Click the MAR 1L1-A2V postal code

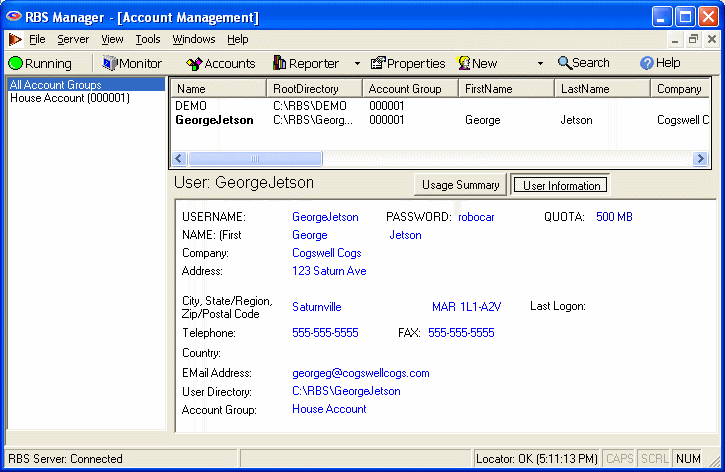[x=467, y=307]
